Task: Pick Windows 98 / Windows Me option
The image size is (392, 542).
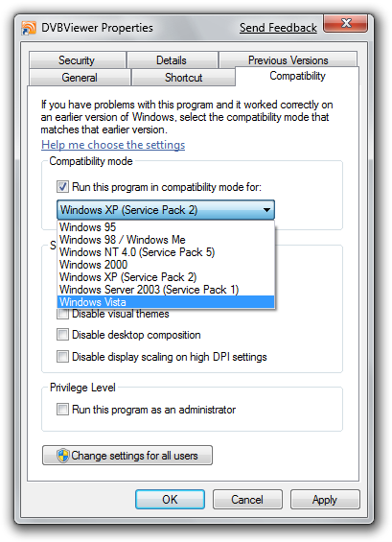Action: point(166,240)
